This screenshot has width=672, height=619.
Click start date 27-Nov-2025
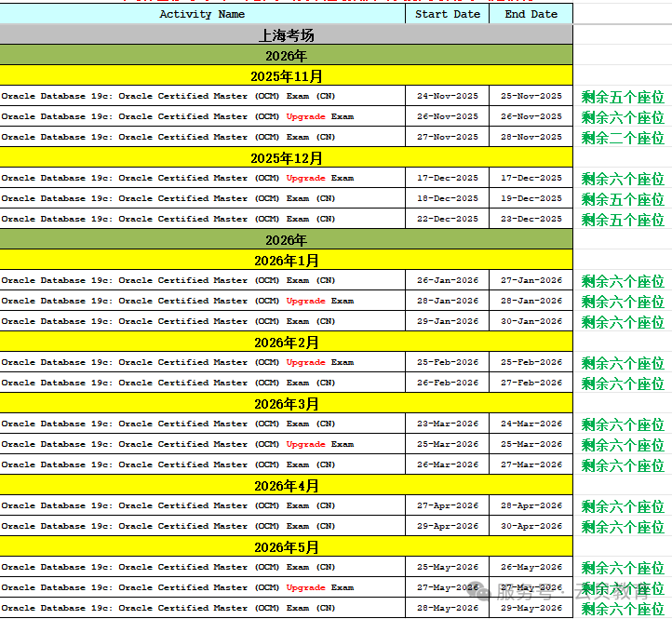click(448, 137)
